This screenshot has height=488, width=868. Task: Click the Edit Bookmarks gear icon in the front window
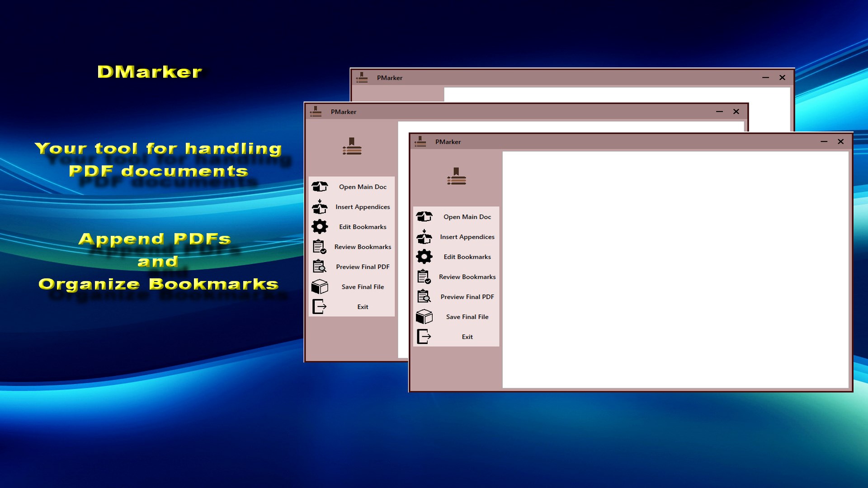424,257
